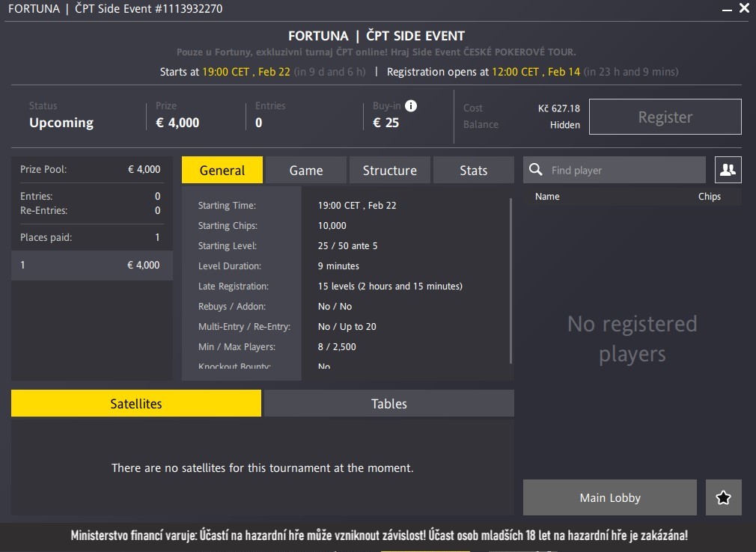This screenshot has height=552, width=756.
Task: Click the € 25 buy-in amount
Action: coord(385,123)
